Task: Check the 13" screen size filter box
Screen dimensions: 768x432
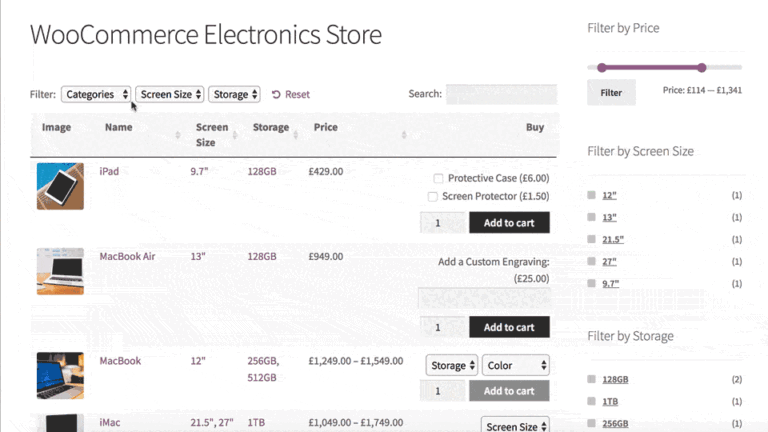Action: tap(592, 217)
